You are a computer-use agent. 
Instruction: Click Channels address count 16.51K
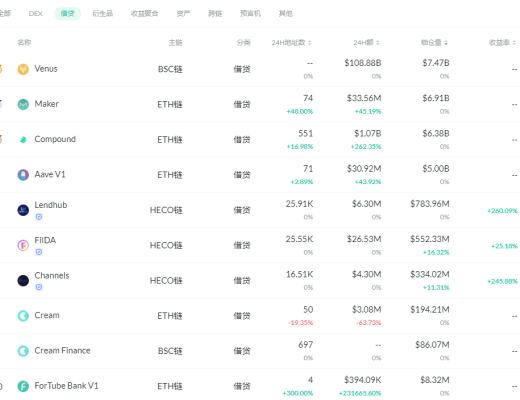[299, 275]
